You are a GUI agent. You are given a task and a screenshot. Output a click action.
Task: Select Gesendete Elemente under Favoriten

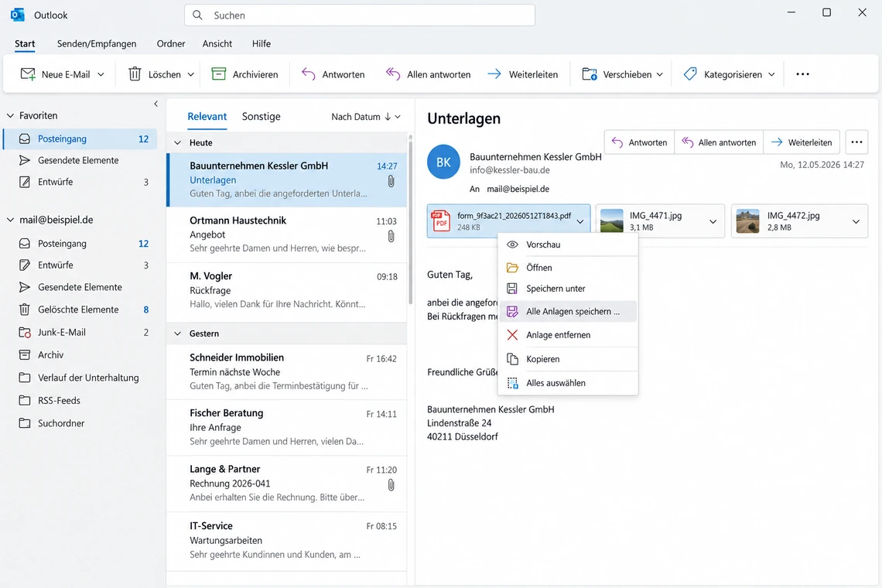[80, 160]
